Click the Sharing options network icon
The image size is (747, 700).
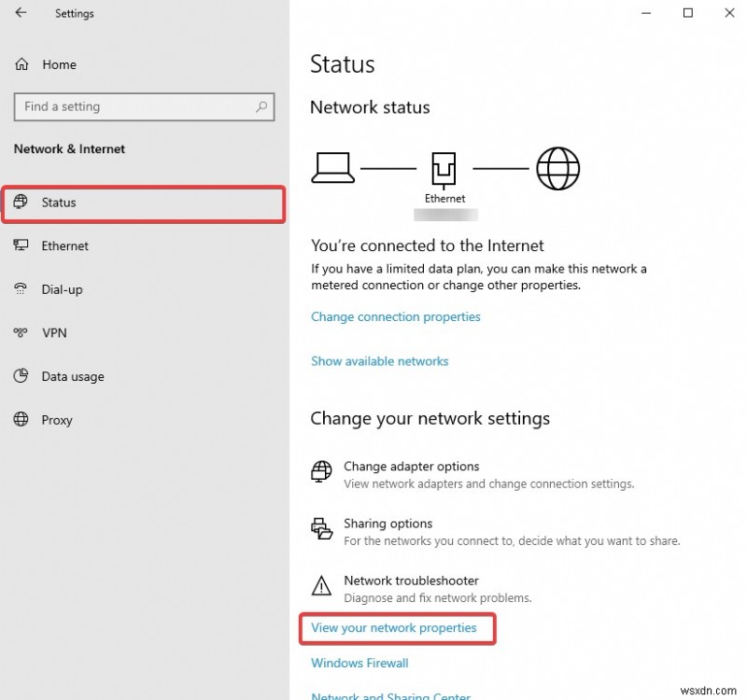(322, 529)
